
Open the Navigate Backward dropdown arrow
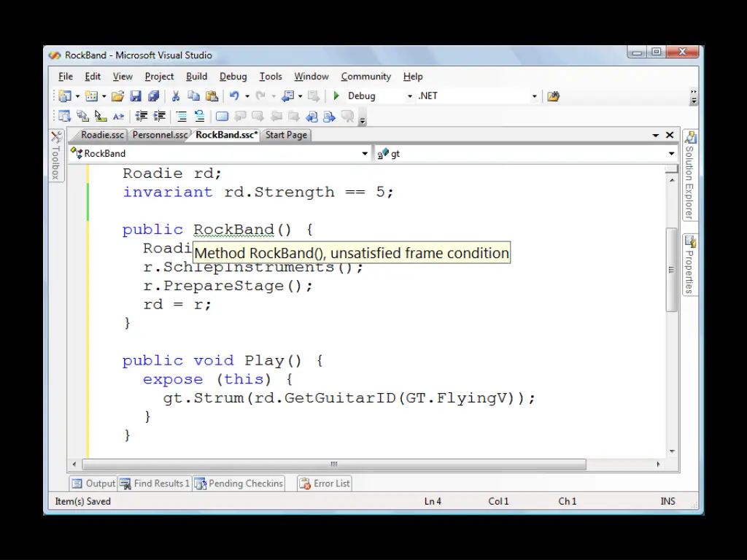tap(300, 96)
